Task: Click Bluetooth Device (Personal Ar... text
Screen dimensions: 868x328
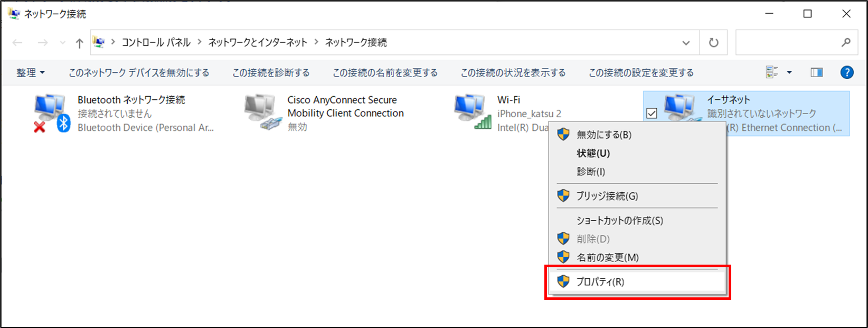Action: [146, 127]
